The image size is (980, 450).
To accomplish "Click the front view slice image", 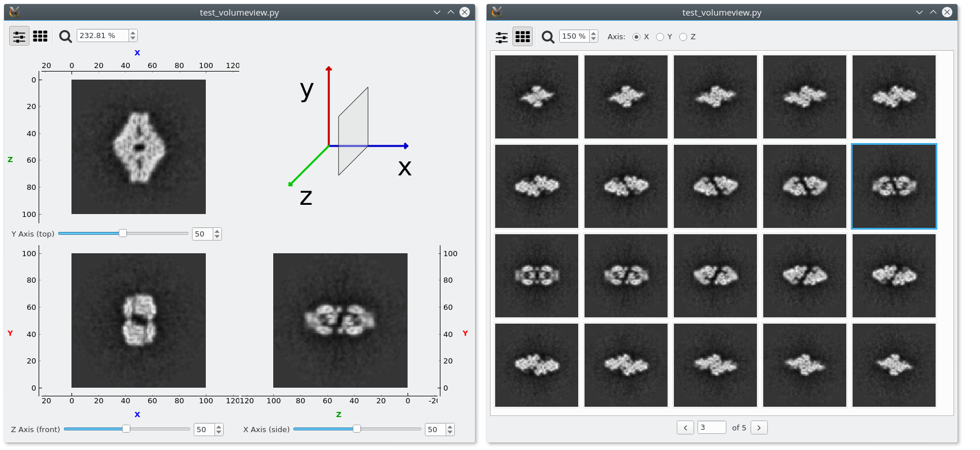I will 138,320.
